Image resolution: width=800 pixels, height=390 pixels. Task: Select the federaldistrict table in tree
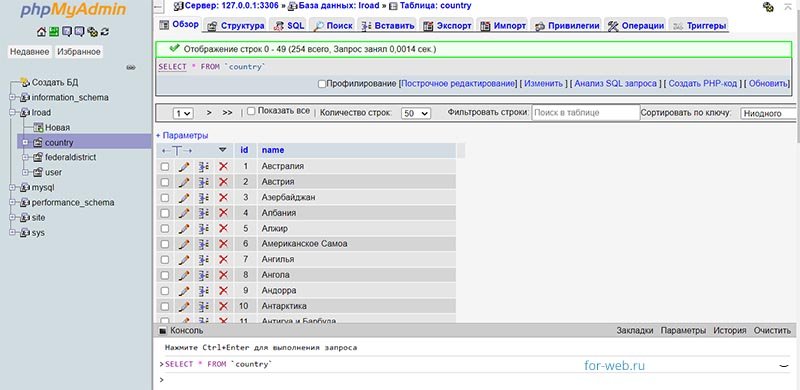[70, 157]
